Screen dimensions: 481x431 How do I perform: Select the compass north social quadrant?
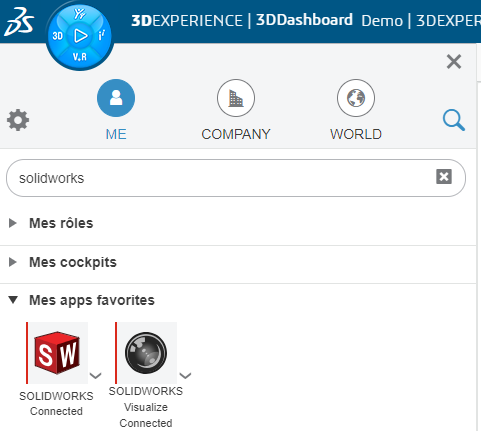80,14
